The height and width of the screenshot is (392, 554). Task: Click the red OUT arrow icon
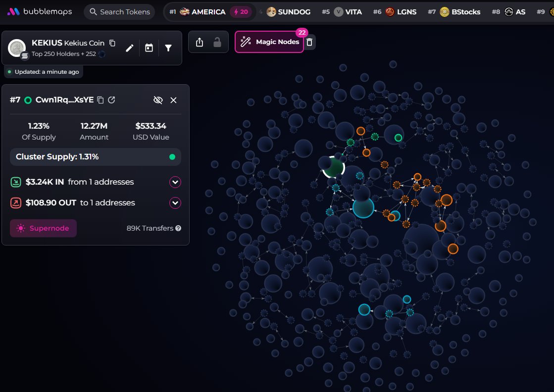tap(16, 203)
